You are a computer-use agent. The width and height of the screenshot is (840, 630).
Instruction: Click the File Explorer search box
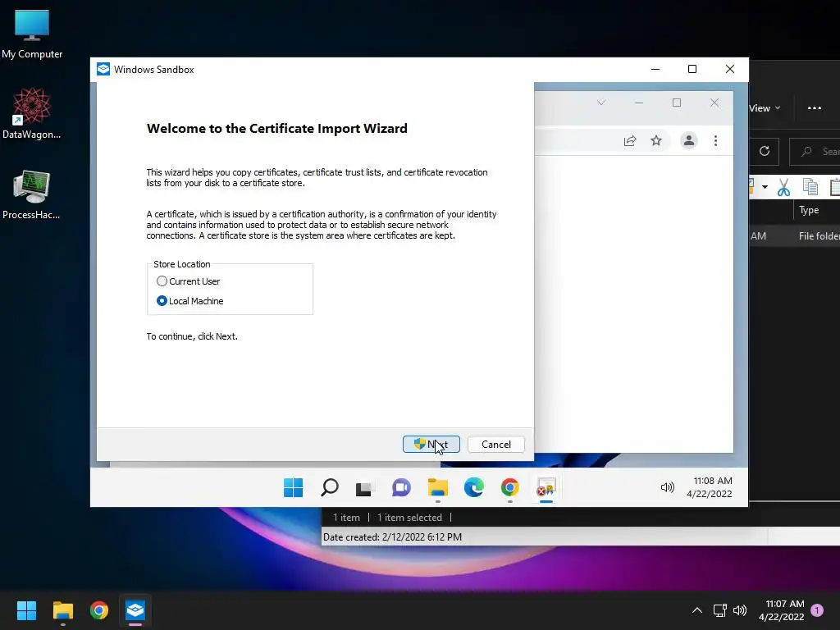(815, 152)
